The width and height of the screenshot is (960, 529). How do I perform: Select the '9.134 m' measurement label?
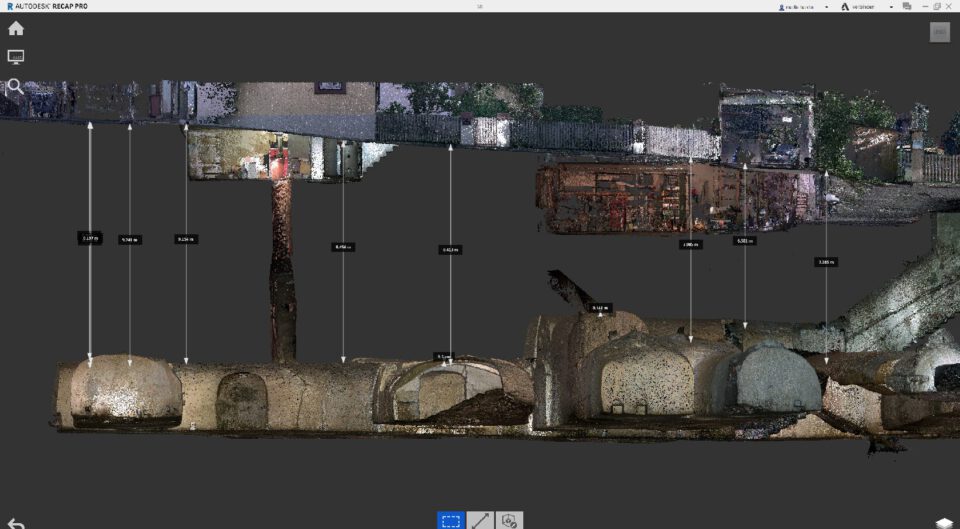(186, 239)
